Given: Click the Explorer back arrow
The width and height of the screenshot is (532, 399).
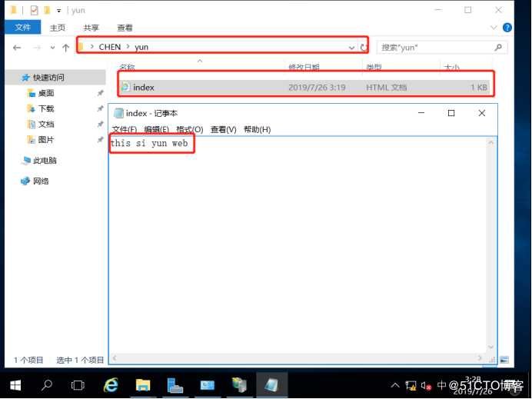Looking at the screenshot, I should tap(17, 48).
